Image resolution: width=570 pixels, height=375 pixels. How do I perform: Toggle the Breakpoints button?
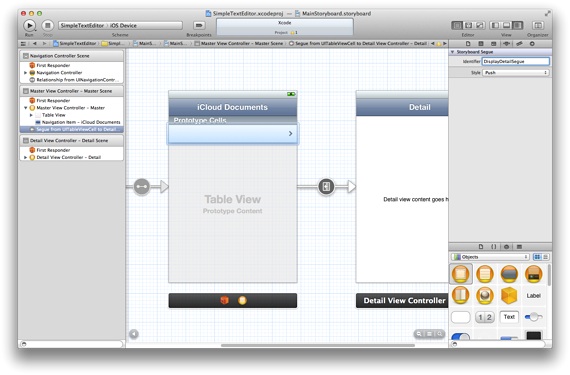pos(198,25)
